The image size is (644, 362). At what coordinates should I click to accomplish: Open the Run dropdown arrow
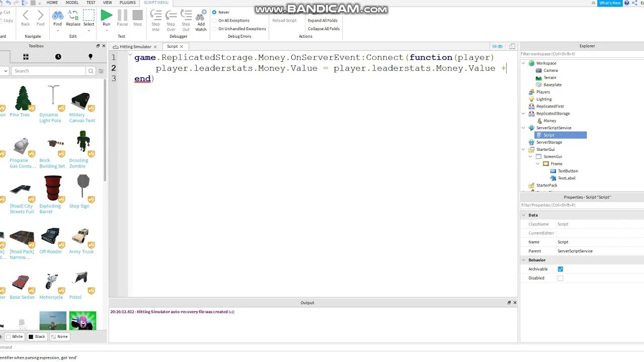point(106,31)
